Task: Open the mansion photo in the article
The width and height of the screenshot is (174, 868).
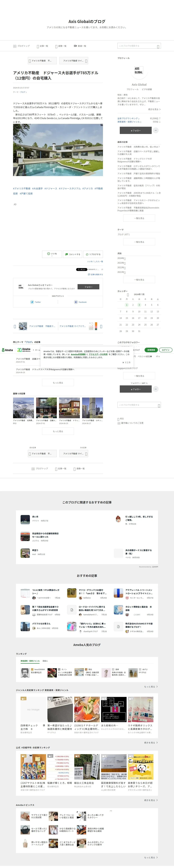Action: pyautogui.click(x=58, y=150)
